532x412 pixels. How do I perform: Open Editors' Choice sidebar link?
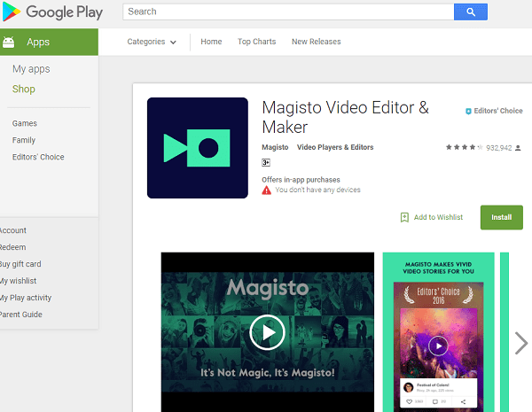tap(38, 157)
